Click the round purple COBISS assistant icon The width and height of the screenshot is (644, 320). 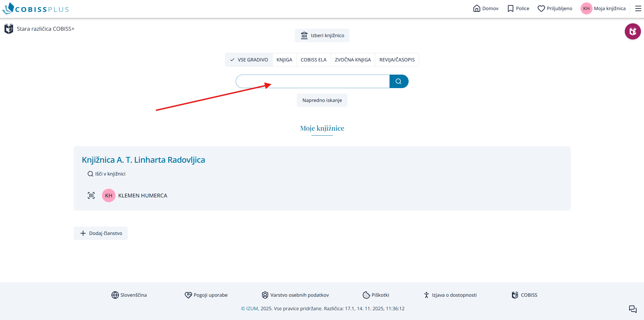(x=633, y=31)
